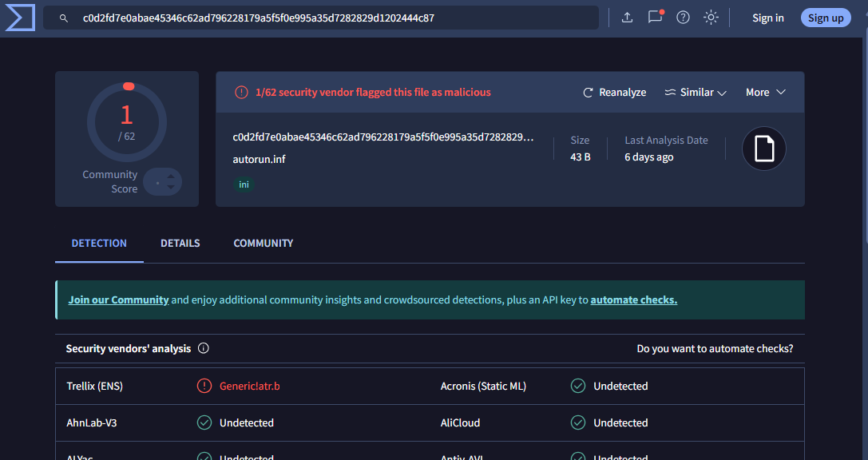The width and height of the screenshot is (868, 460).
Task: Click the Generic!atr.b detection label
Action: (250, 387)
